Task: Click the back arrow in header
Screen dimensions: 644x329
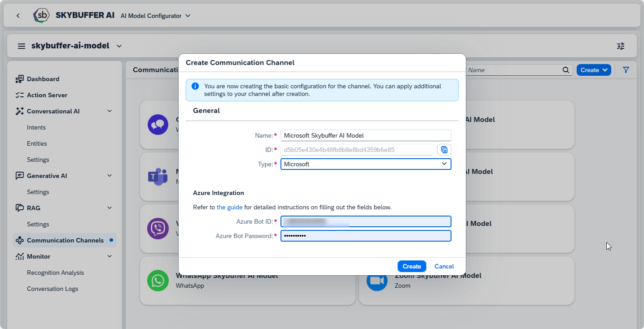Action: 18,16
